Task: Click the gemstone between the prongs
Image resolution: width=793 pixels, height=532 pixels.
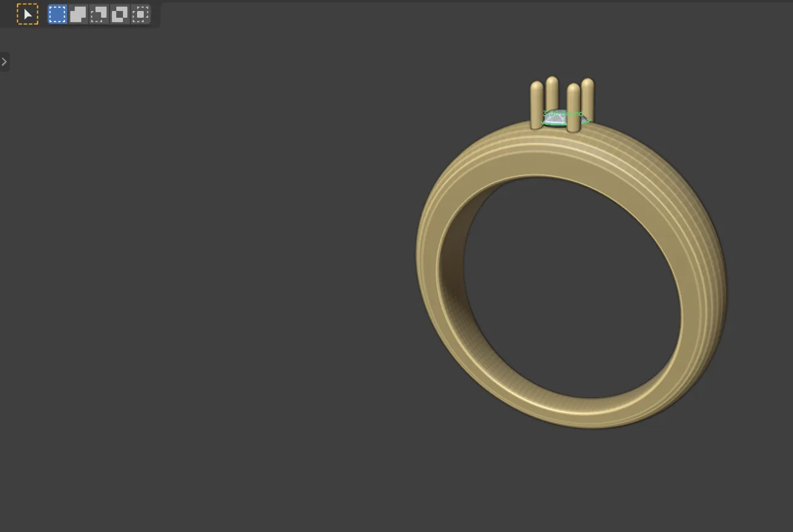Action: 558,119
